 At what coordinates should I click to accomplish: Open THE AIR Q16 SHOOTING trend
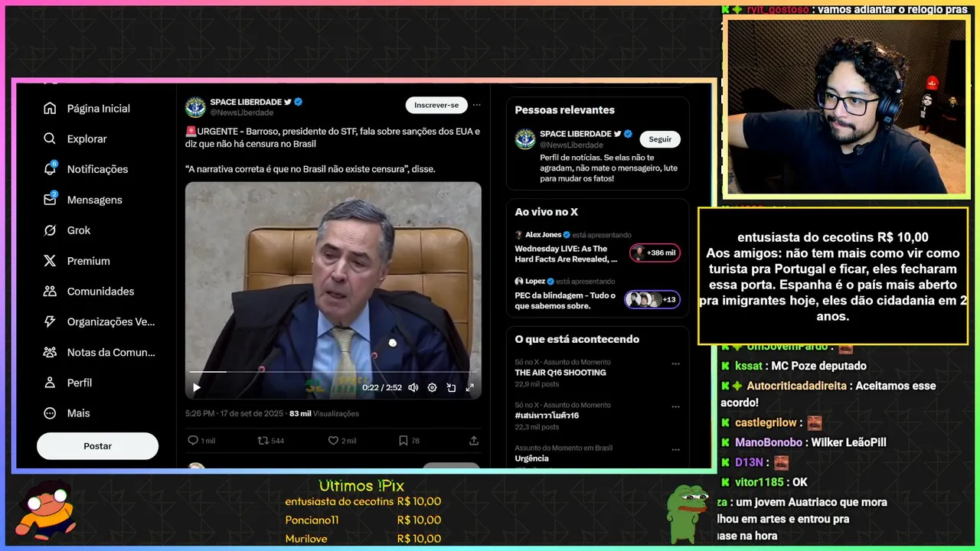coord(560,373)
